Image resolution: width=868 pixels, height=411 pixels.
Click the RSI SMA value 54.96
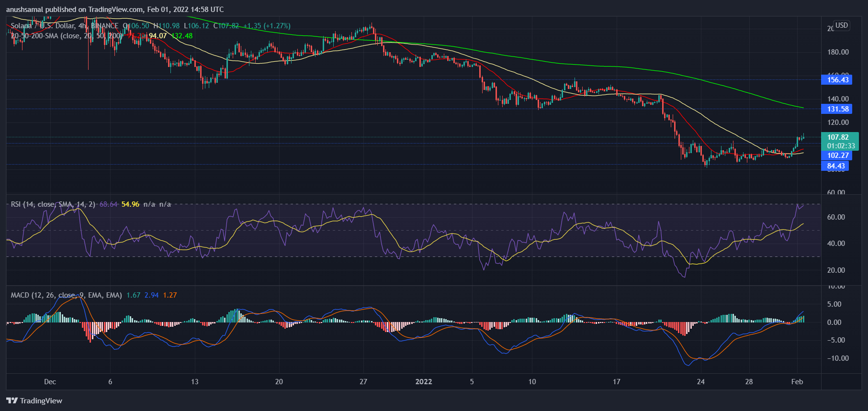(130, 204)
